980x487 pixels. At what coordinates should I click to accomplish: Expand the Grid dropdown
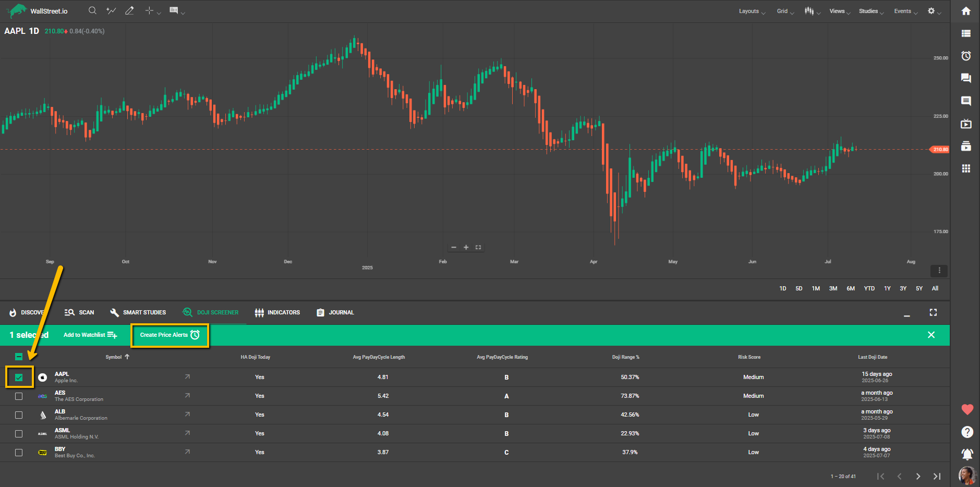pyautogui.click(x=785, y=11)
